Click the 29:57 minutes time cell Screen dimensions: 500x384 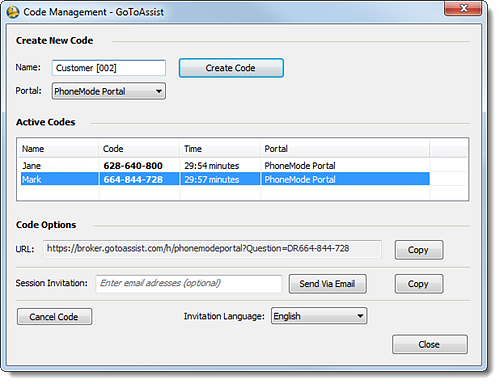tap(220, 179)
